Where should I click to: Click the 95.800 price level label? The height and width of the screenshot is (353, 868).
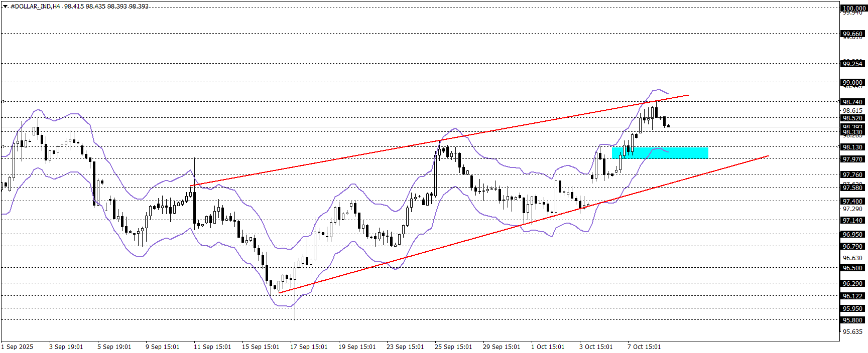(x=852, y=320)
